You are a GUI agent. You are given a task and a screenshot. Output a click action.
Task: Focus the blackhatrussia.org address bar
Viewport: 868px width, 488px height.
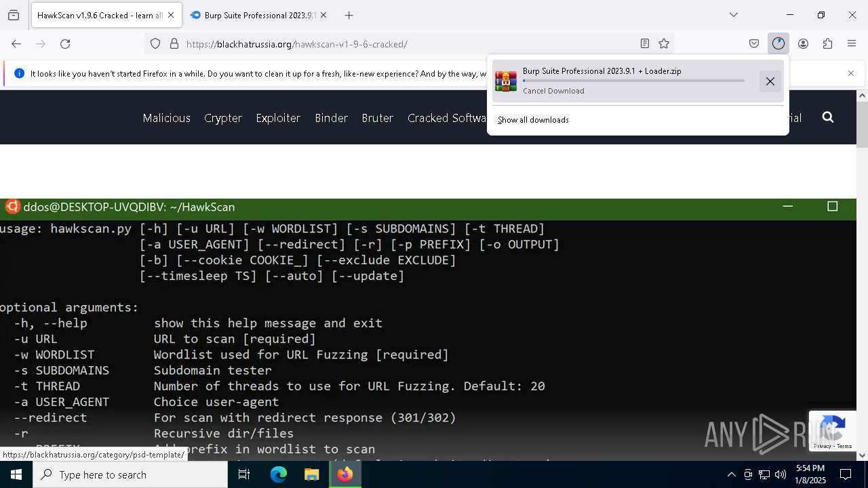(410, 44)
